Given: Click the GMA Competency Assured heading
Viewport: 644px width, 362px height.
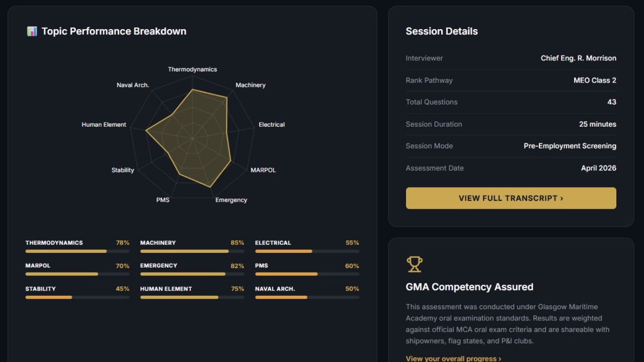Looking at the screenshot, I should (469, 287).
